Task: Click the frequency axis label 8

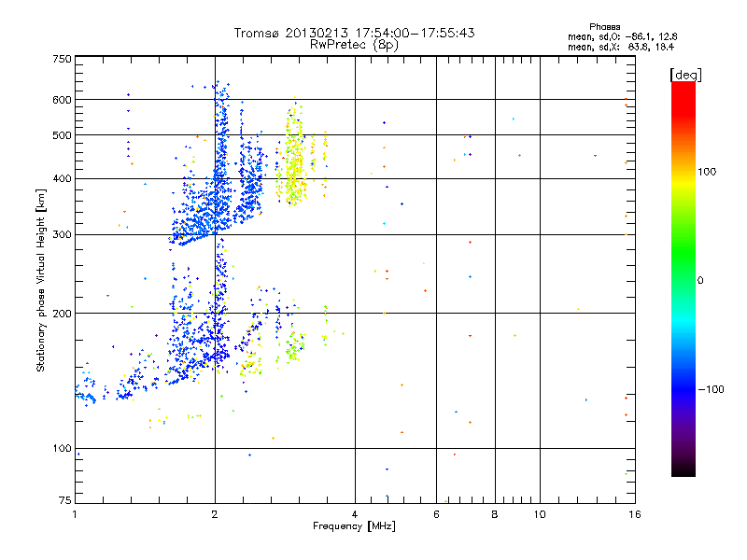Action: click(x=495, y=514)
